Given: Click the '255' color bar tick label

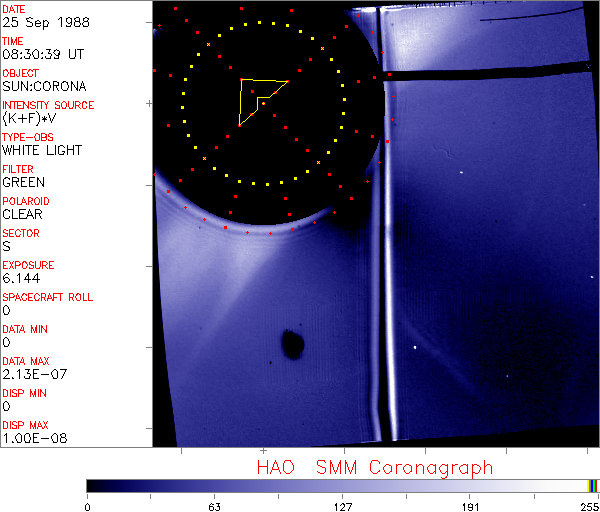Looking at the screenshot, I should tap(588, 505).
